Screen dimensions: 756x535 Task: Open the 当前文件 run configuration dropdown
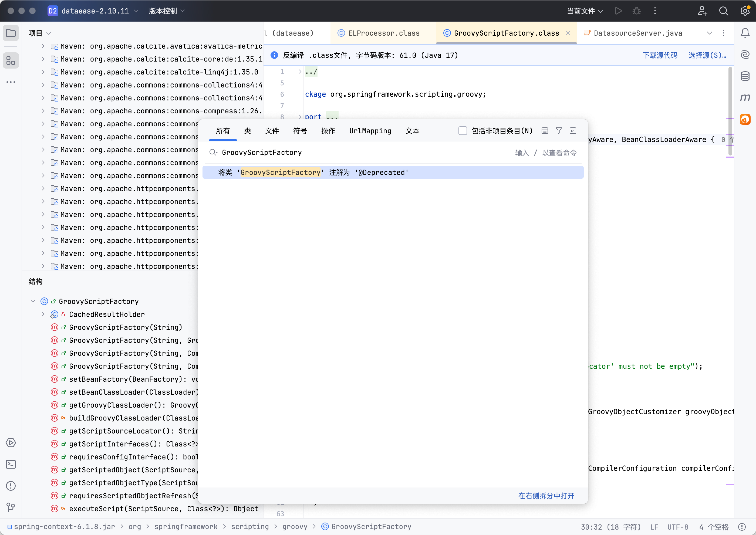[585, 11]
